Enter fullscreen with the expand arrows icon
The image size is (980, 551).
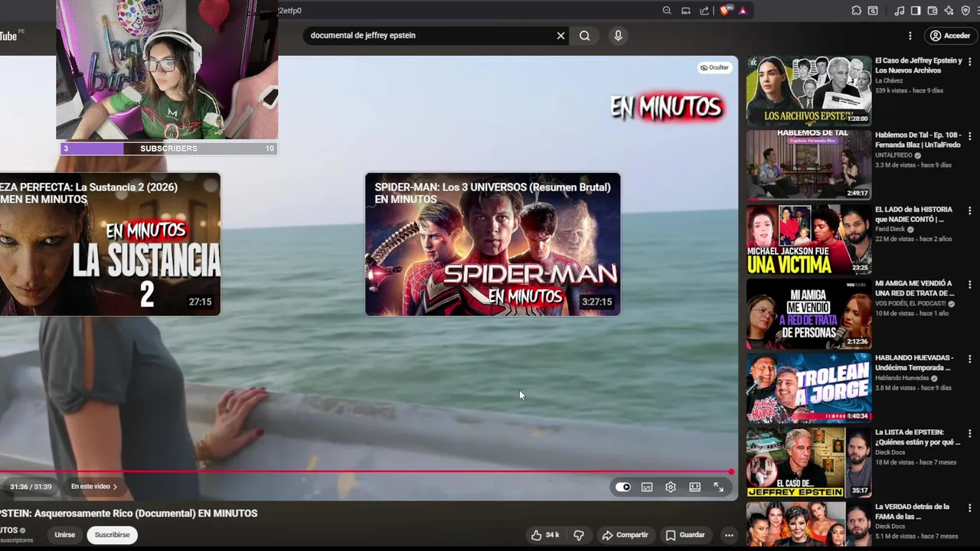coord(719,487)
